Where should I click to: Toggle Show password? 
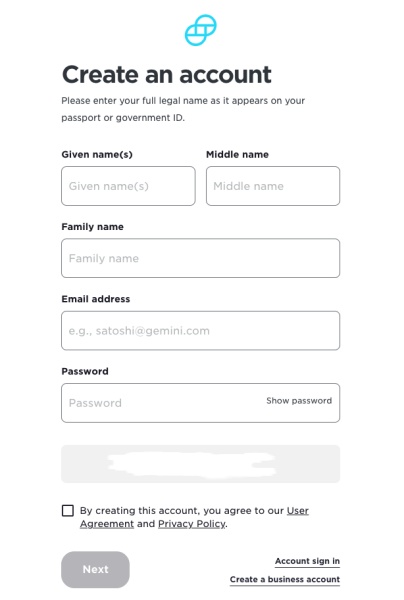point(299,401)
